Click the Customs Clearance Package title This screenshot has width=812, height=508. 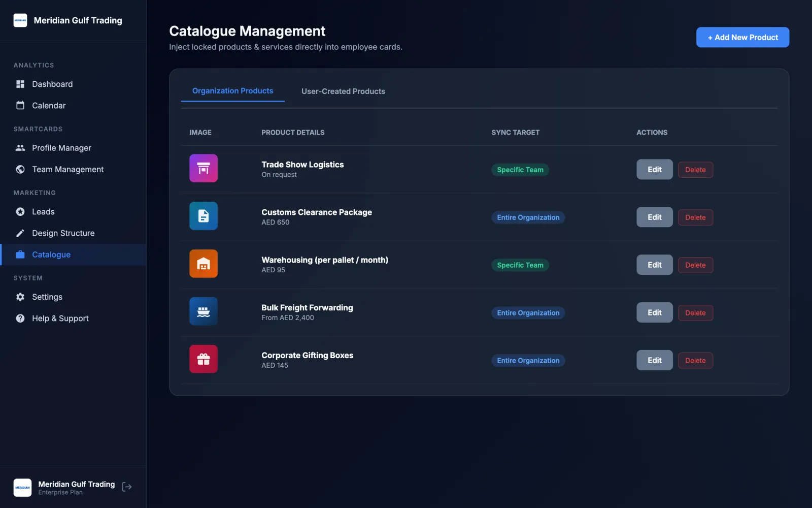[x=317, y=212]
